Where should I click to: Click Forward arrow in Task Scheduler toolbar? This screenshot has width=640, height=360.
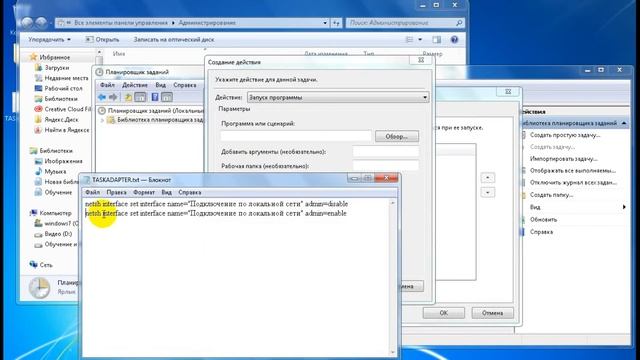pos(113,97)
